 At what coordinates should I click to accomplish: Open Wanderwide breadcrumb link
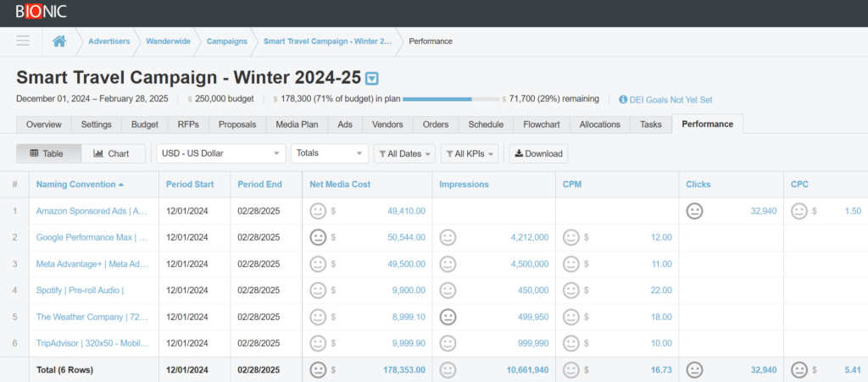169,42
